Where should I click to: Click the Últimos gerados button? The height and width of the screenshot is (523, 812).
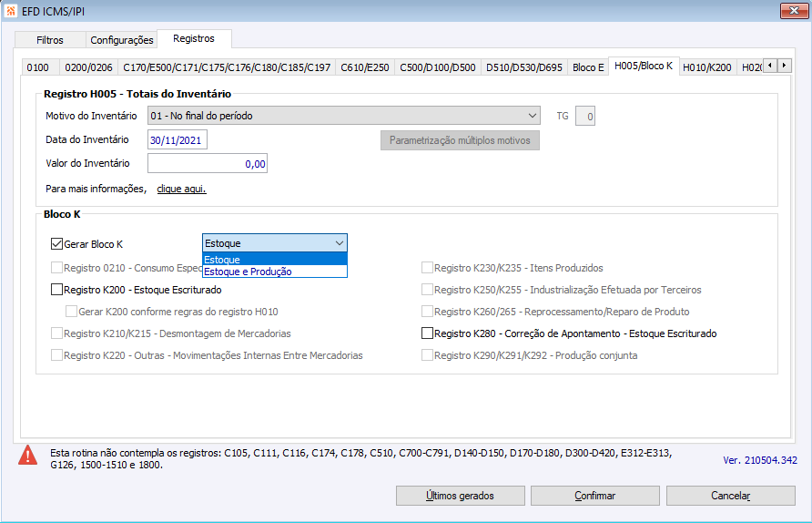(x=461, y=496)
